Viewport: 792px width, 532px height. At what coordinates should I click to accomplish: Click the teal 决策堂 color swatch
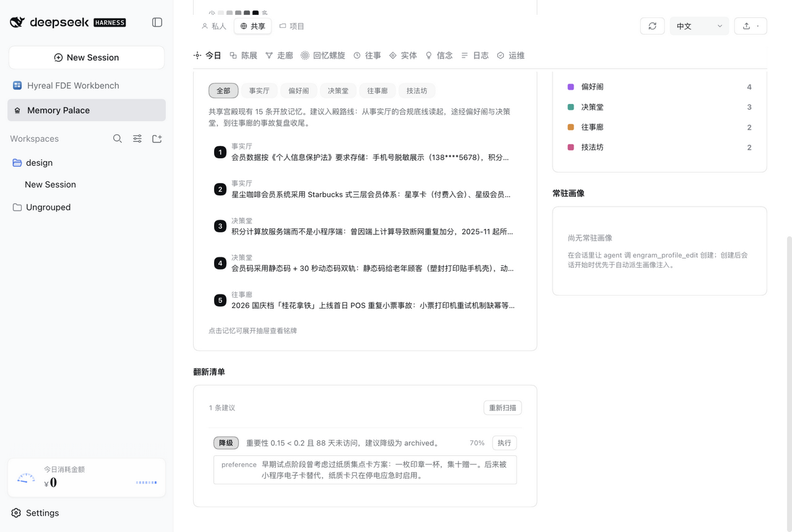coord(570,107)
